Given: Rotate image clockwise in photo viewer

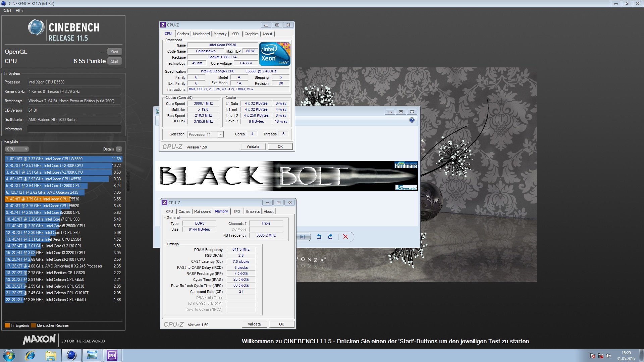Looking at the screenshot, I should click(330, 237).
